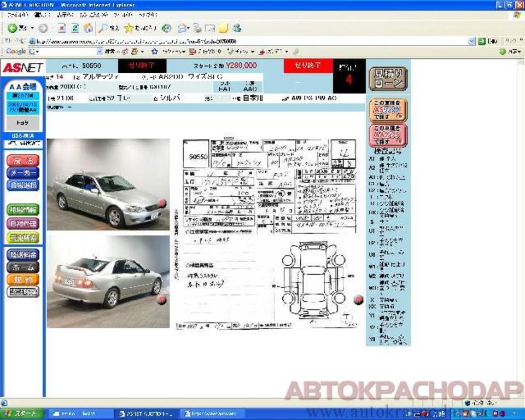Click the ASNET logo
525x420 pixels.
tap(23, 68)
